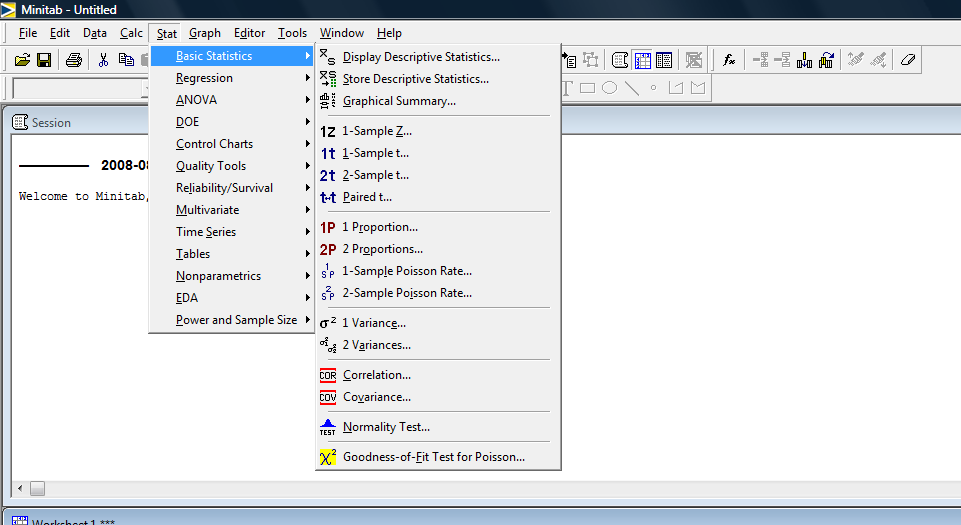961x525 pixels.
Task: Choose Store Descriptive Statistics
Action: pos(438,79)
